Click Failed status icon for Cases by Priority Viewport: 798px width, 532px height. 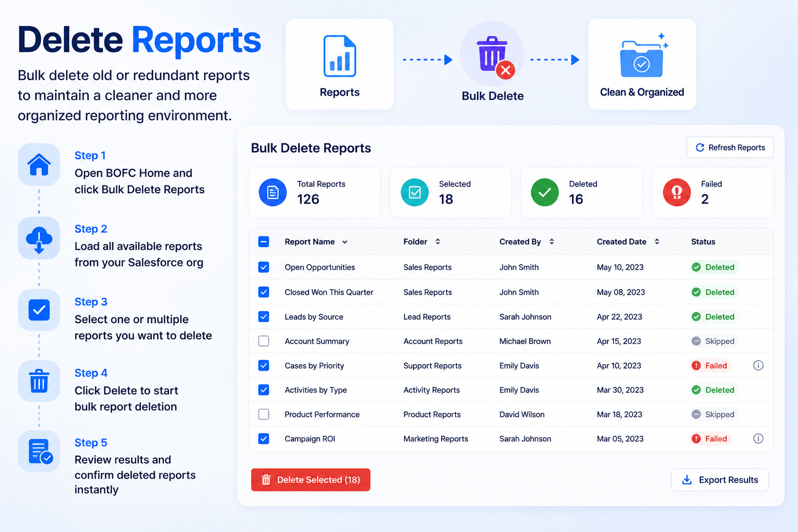coord(696,365)
